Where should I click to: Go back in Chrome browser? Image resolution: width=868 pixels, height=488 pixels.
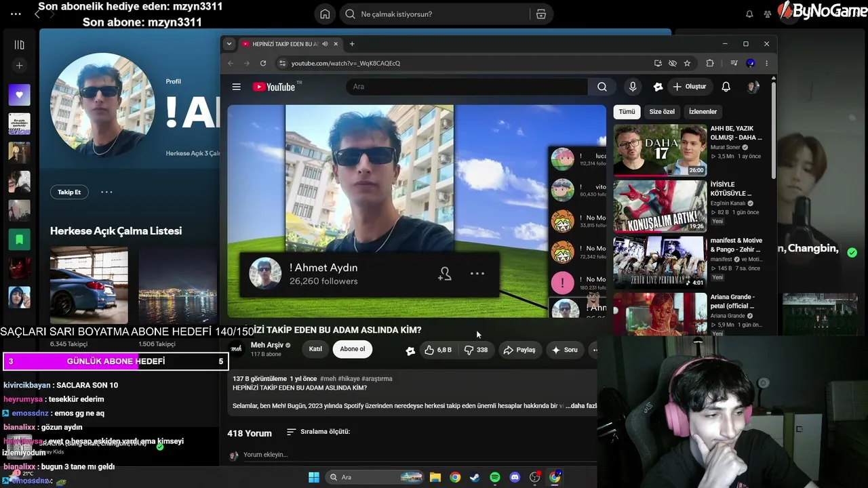click(x=231, y=63)
